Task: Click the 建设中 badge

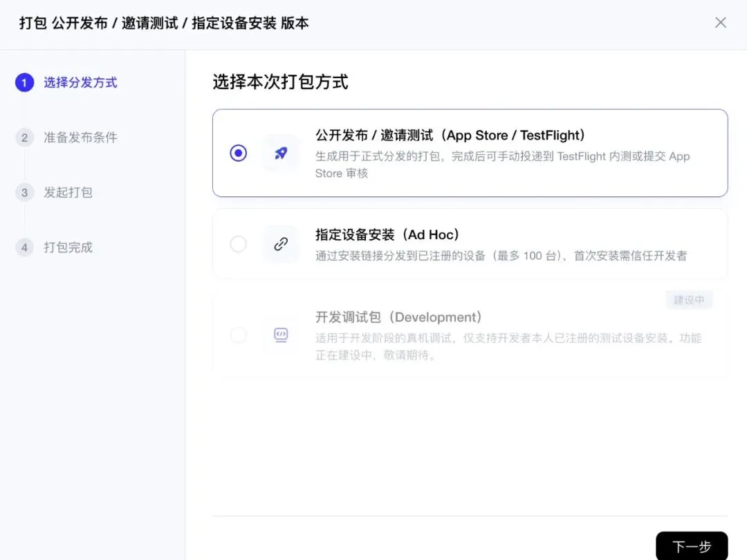Action: click(x=689, y=300)
